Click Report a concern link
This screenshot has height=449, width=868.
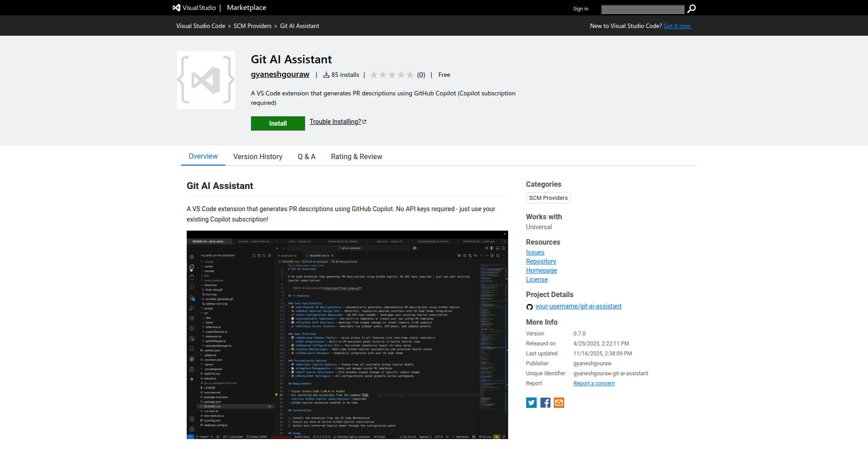[594, 383]
